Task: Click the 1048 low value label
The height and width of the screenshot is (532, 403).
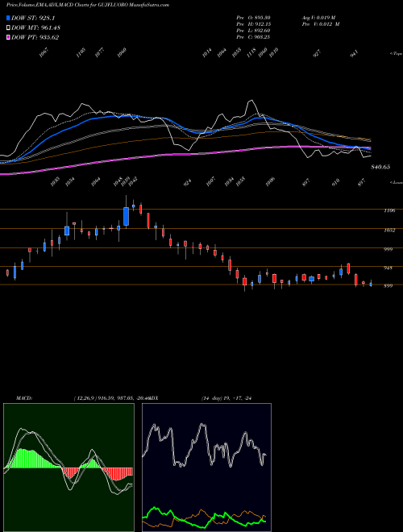Action: click(118, 181)
